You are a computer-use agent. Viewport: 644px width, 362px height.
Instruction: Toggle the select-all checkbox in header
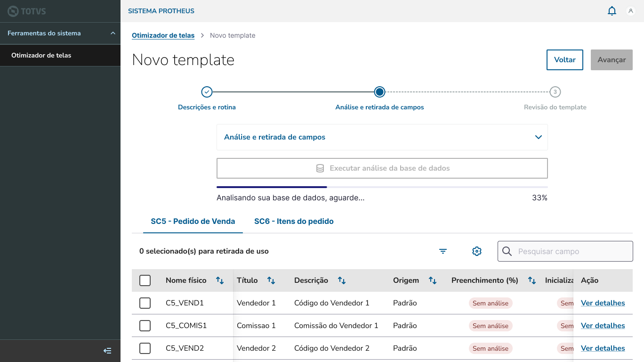pos(145,280)
